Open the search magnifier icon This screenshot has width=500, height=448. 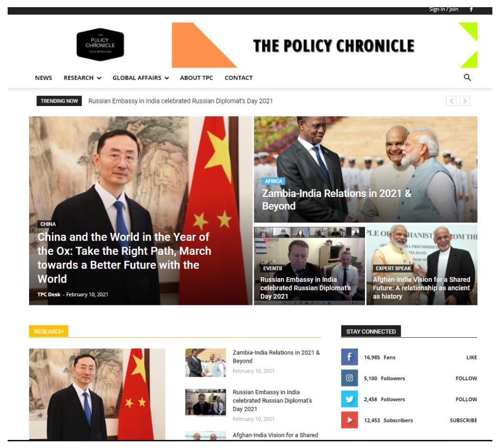[467, 77]
